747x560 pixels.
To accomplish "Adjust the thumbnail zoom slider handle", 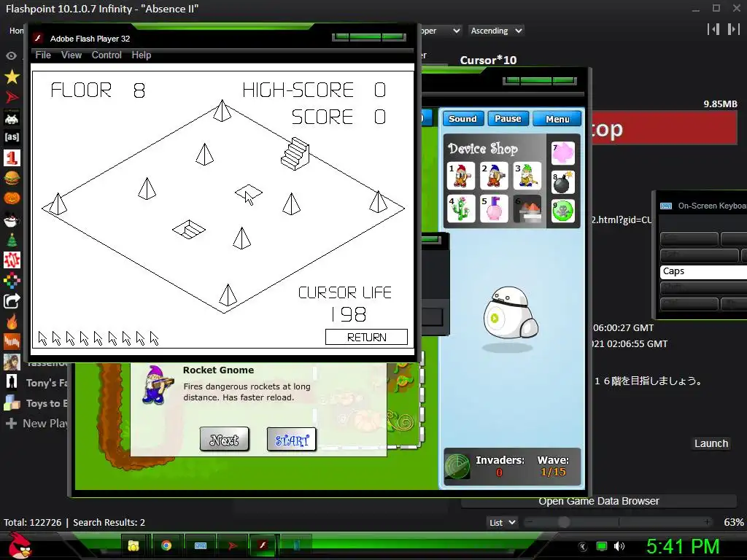I will (x=564, y=522).
